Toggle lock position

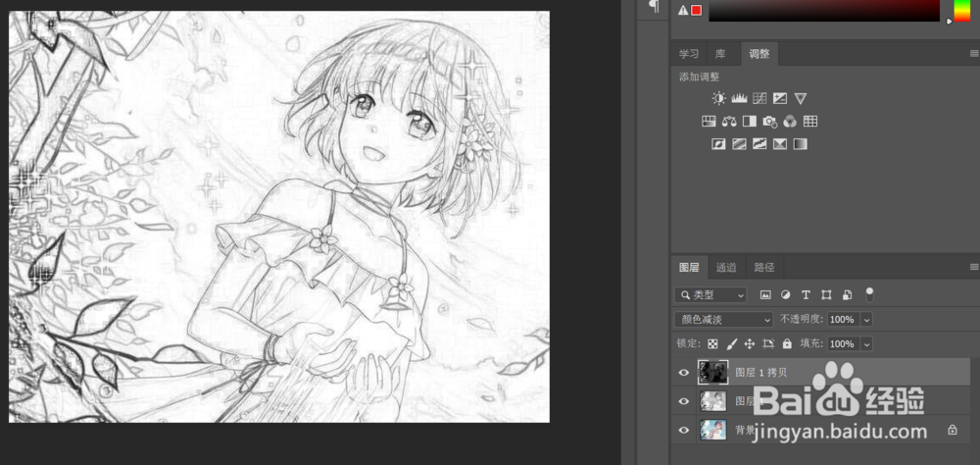(750, 343)
